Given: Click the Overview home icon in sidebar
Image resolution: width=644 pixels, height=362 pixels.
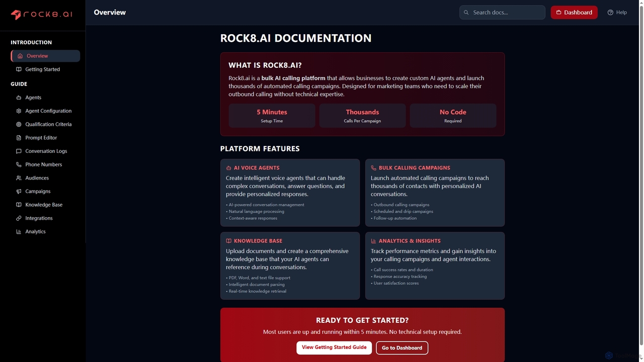Looking at the screenshot, I should click(20, 56).
